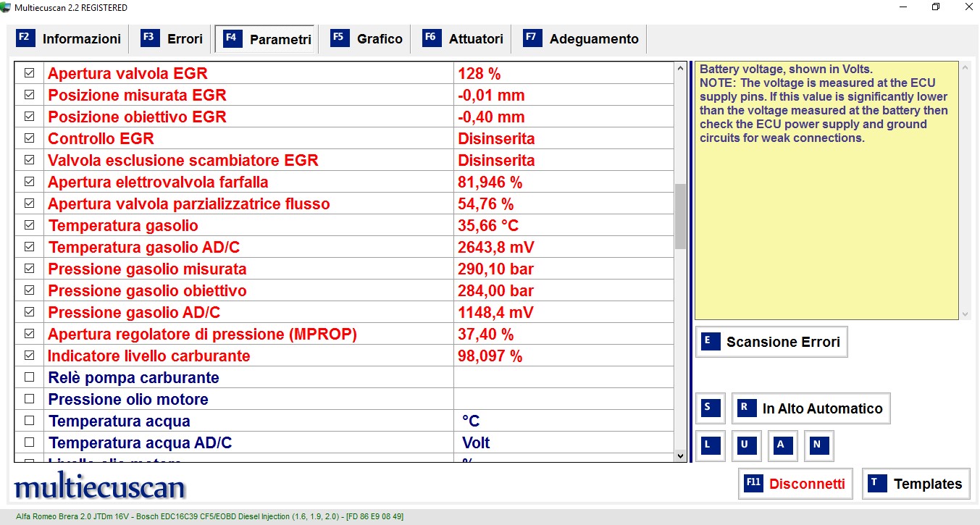
Task: Click the Multiecuscan title bar app icon
Action: [x=7, y=7]
